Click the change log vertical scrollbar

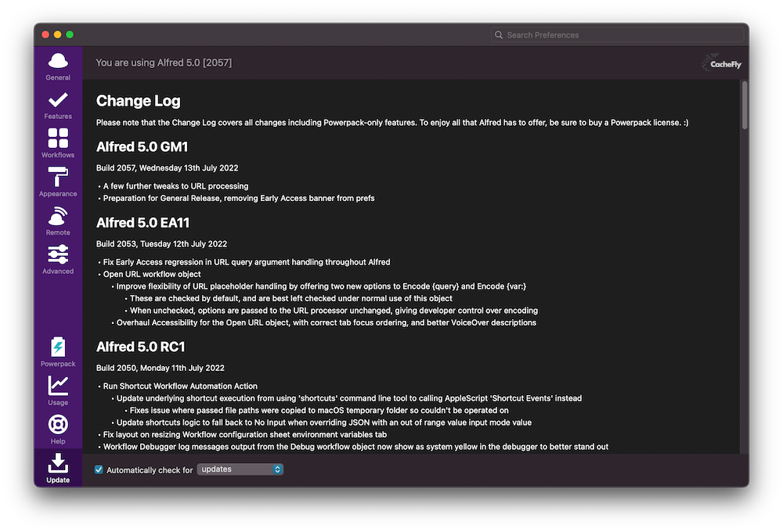745,105
